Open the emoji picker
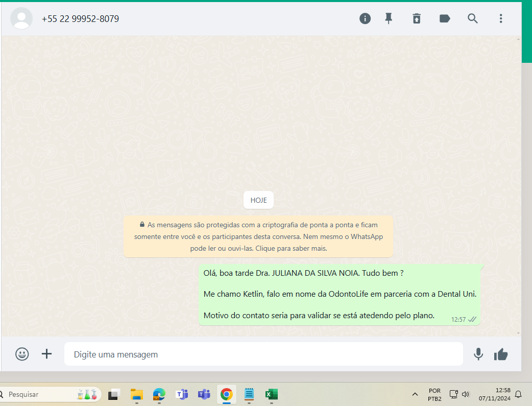This screenshot has width=532, height=406. point(22,354)
